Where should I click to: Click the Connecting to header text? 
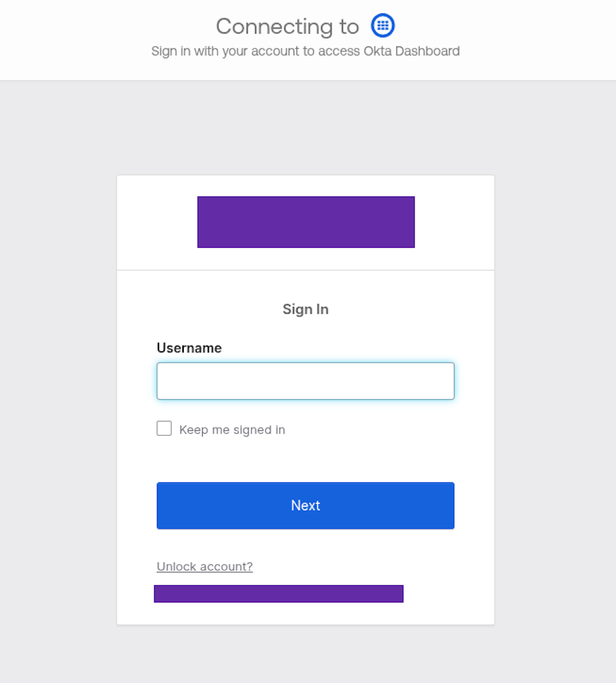(x=287, y=26)
